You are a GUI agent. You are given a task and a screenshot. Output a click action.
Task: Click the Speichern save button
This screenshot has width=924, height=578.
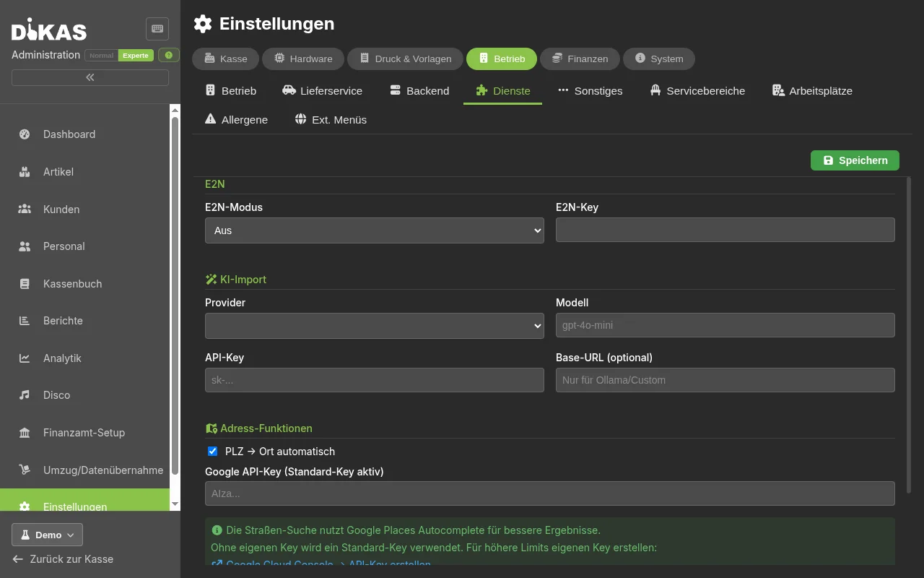[x=855, y=160]
